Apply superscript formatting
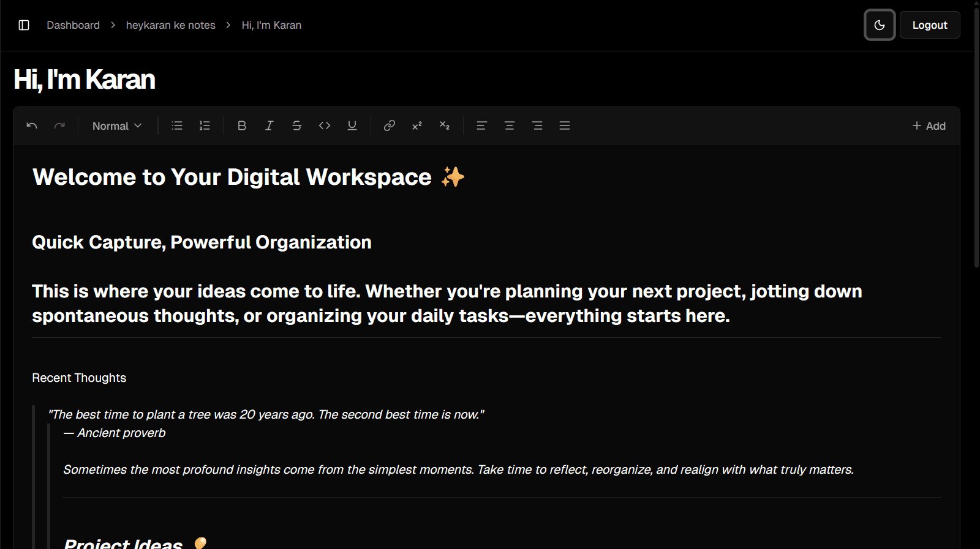Image resolution: width=980 pixels, height=549 pixels. click(417, 125)
